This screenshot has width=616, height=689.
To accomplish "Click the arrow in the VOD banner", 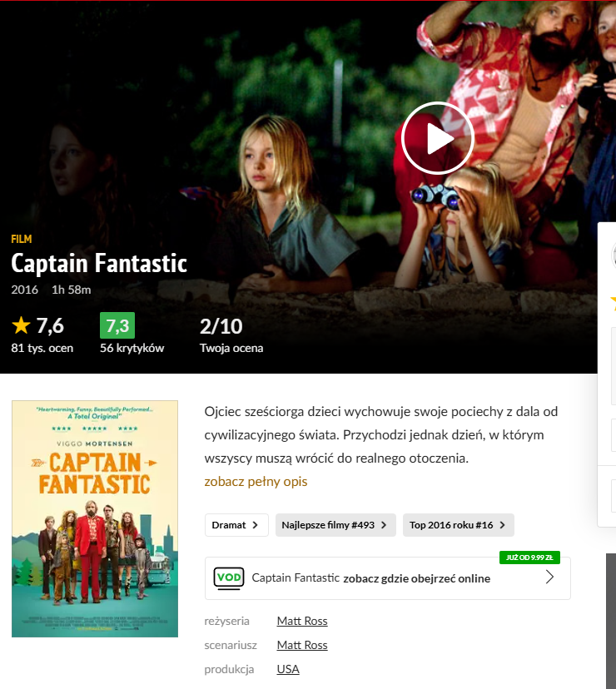I will 549,577.
